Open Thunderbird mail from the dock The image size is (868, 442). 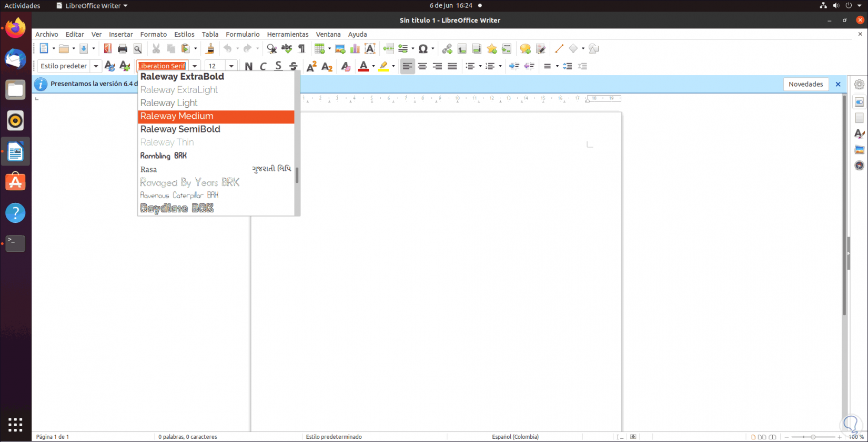(x=15, y=59)
